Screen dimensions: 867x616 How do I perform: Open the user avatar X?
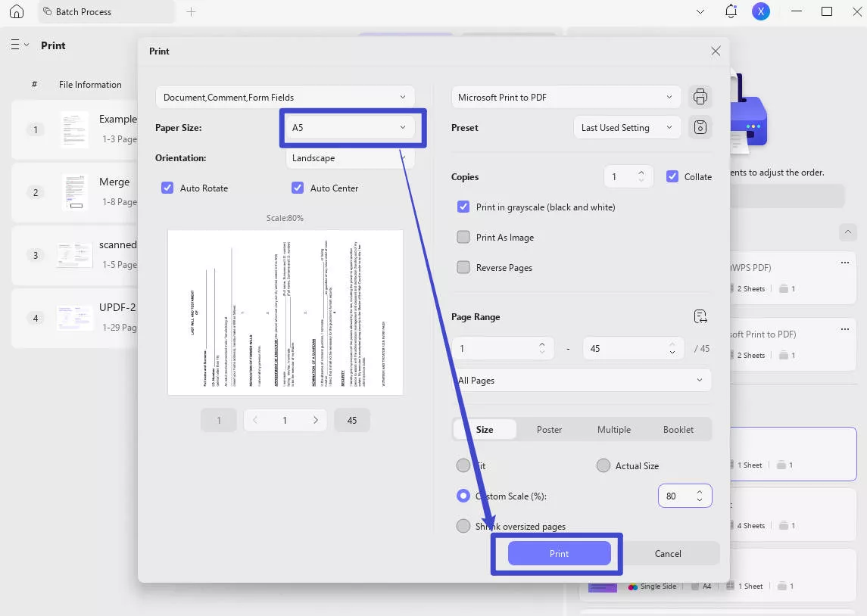[x=761, y=11]
